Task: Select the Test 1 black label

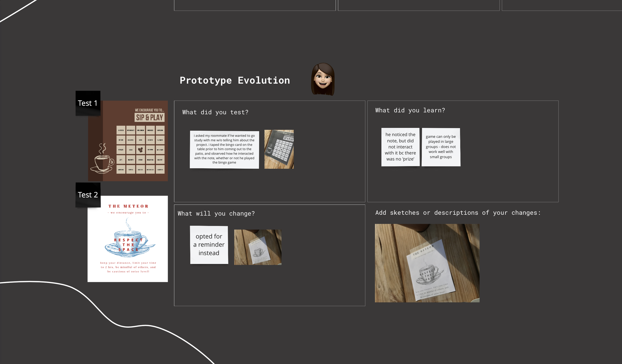Action: pyautogui.click(x=88, y=103)
